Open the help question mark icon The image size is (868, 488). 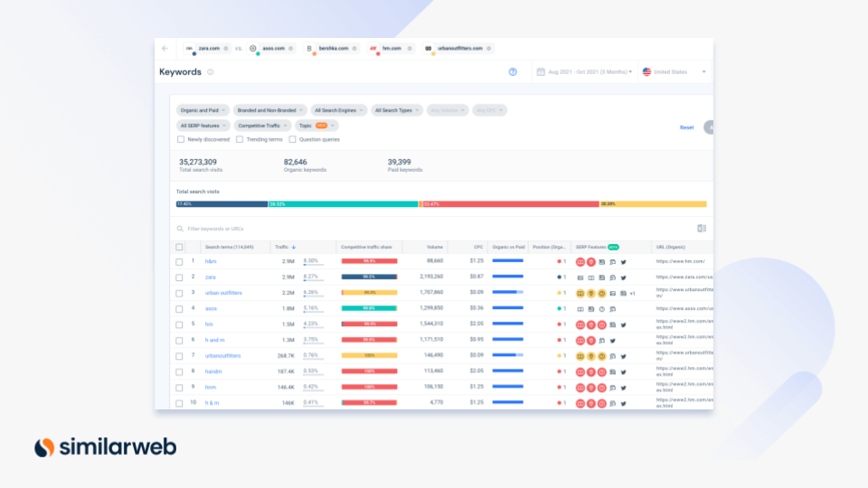pyautogui.click(x=513, y=72)
